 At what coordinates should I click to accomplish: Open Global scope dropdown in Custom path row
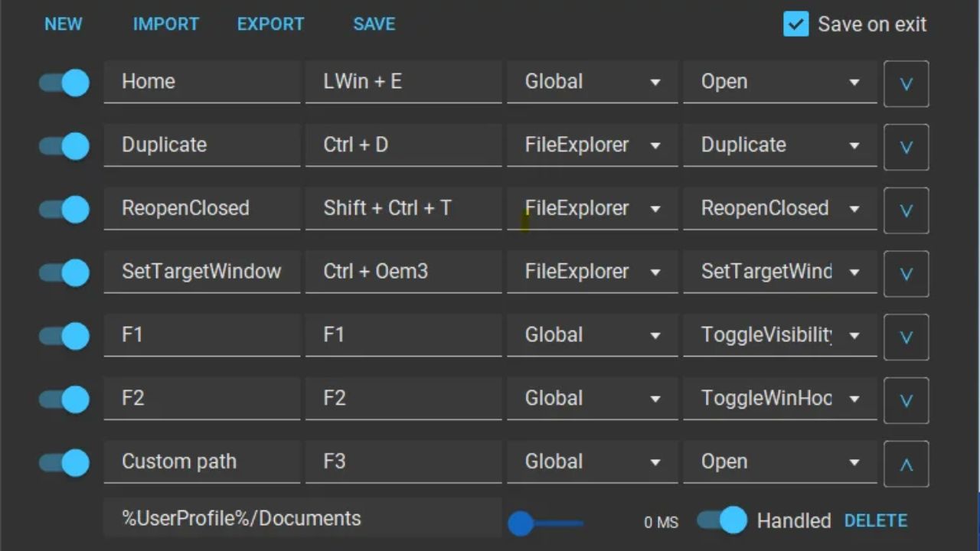(x=592, y=462)
